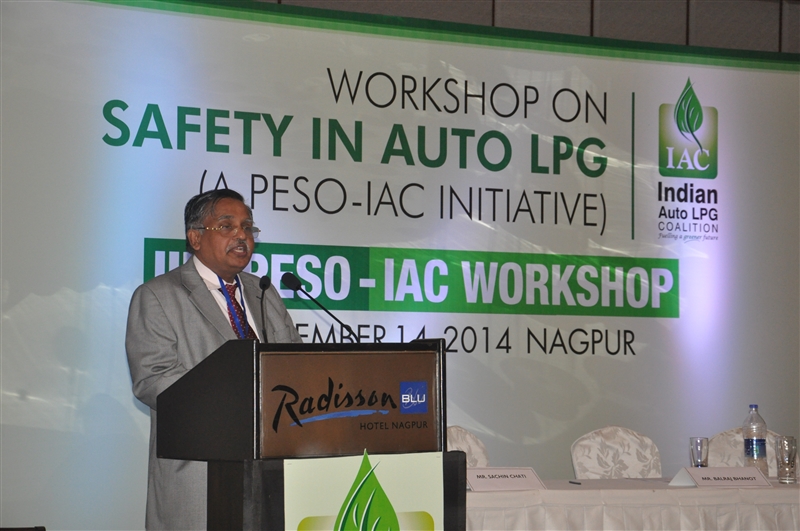Click the '(A PESO-IAC INITIATIVE)' subtitle
The height and width of the screenshot is (531, 800).
point(403,201)
